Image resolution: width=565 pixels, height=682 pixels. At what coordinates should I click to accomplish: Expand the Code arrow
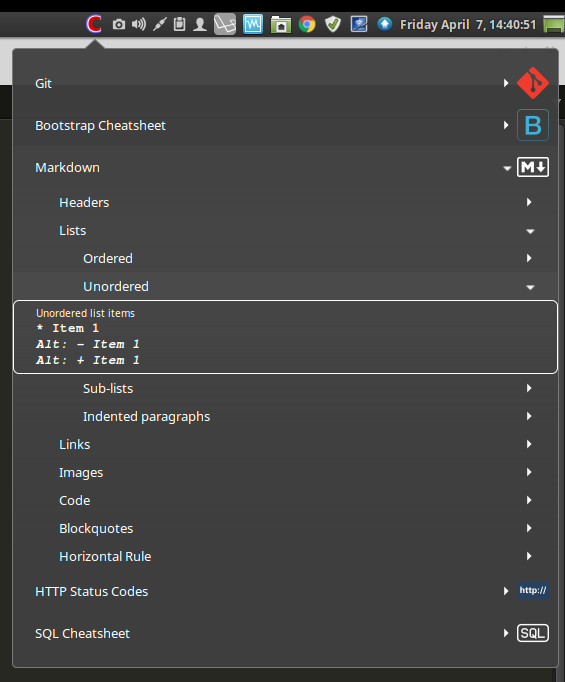point(529,500)
